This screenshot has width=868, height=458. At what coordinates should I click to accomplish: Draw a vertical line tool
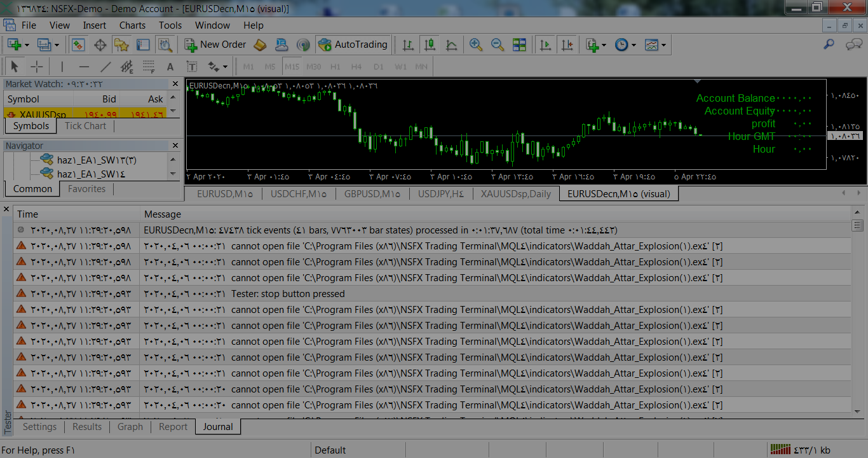click(x=62, y=67)
